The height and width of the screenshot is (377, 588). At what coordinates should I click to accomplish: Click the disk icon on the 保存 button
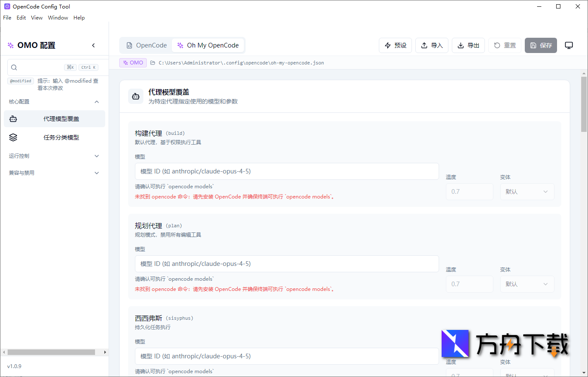(x=532, y=45)
